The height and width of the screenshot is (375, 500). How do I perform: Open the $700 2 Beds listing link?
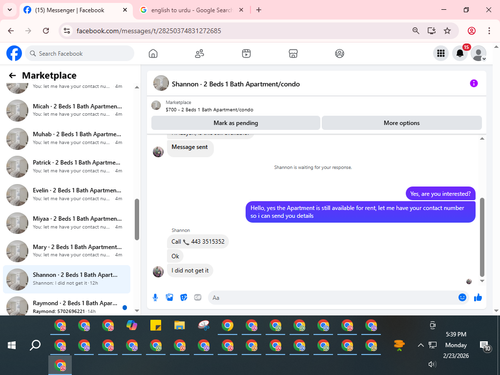209,110
